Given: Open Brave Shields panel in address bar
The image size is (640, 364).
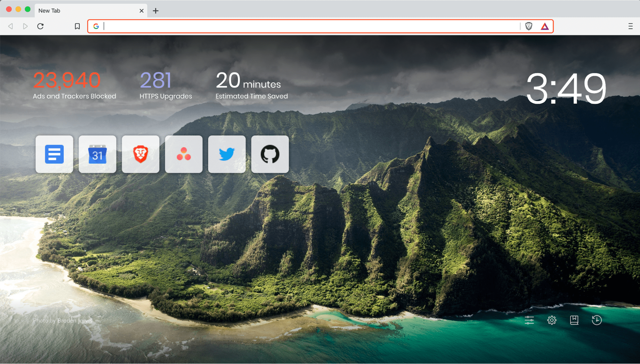Looking at the screenshot, I should pyautogui.click(x=529, y=26).
